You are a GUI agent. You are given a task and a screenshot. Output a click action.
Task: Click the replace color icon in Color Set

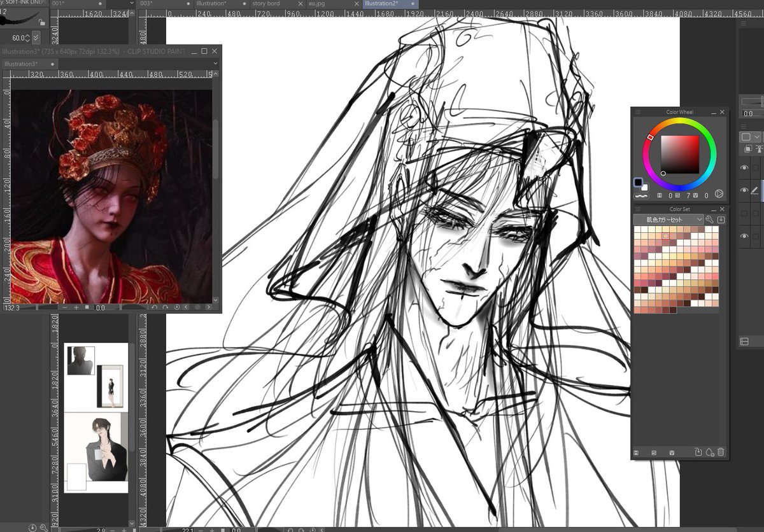698,452
